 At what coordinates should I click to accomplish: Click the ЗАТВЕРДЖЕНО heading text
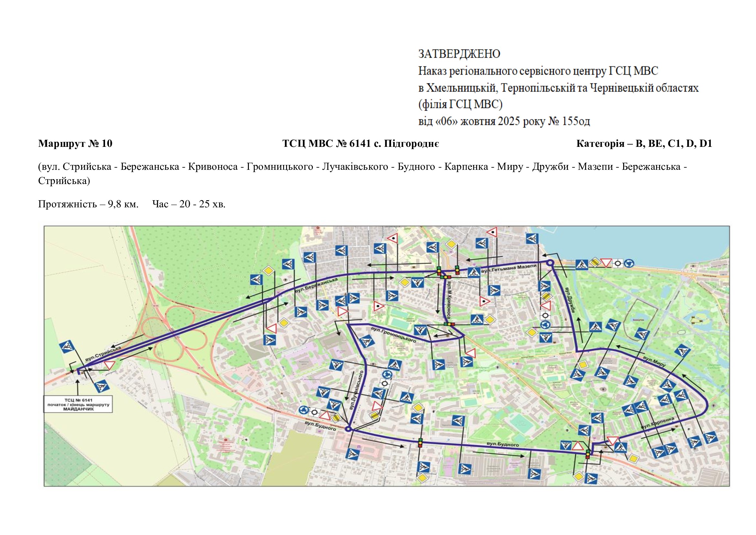pos(459,54)
